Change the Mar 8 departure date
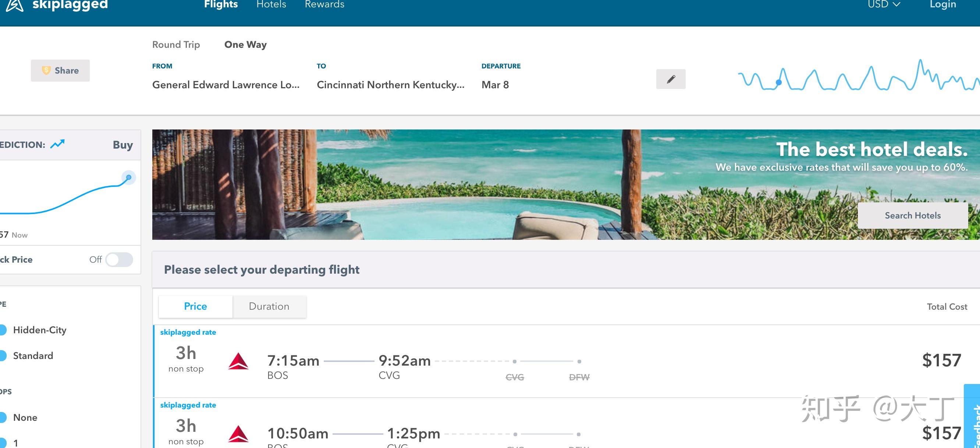 coord(495,85)
